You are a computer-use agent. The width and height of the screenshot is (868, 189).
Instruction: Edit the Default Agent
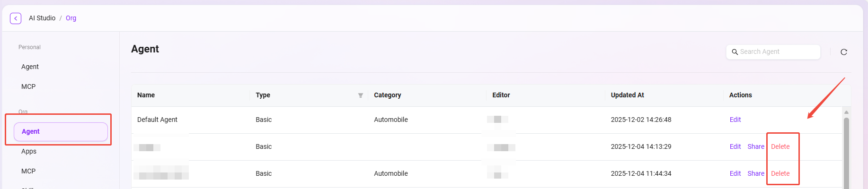point(735,120)
